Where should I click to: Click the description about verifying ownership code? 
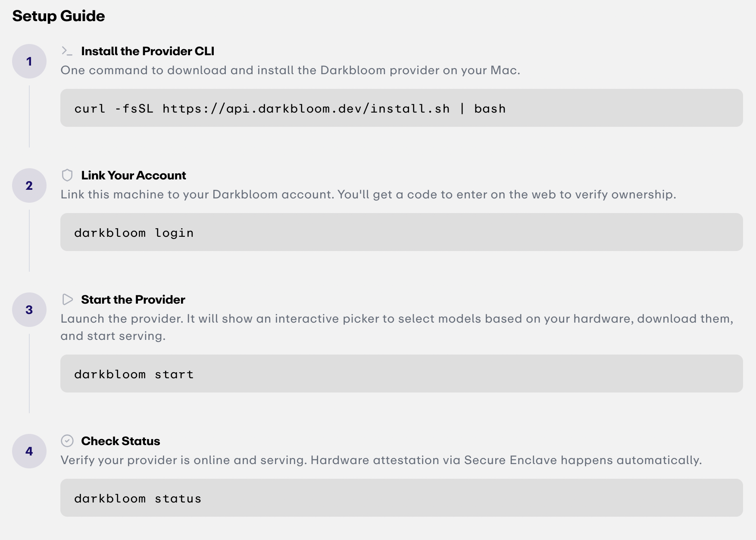pyautogui.click(x=368, y=195)
